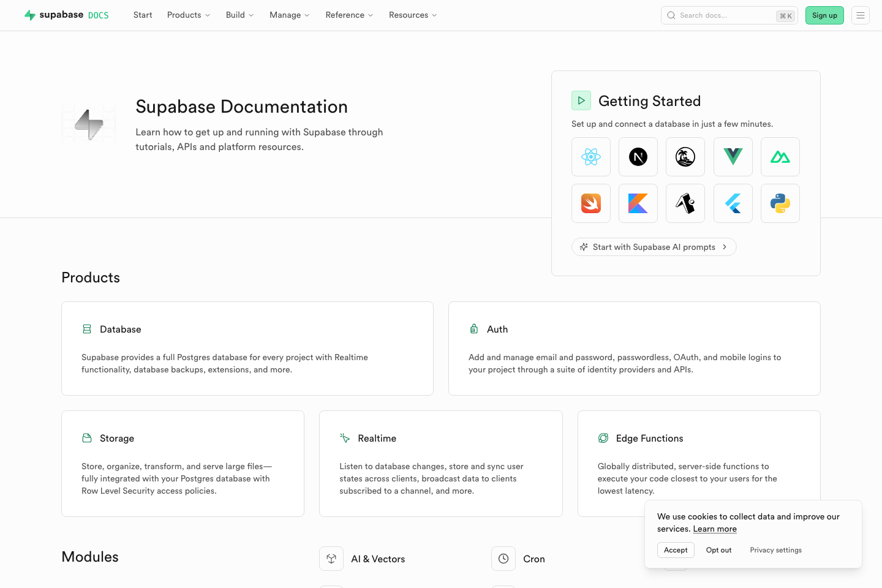This screenshot has height=588, width=882.
Task: Open the Kotlin getting started guide
Action: [638, 203]
